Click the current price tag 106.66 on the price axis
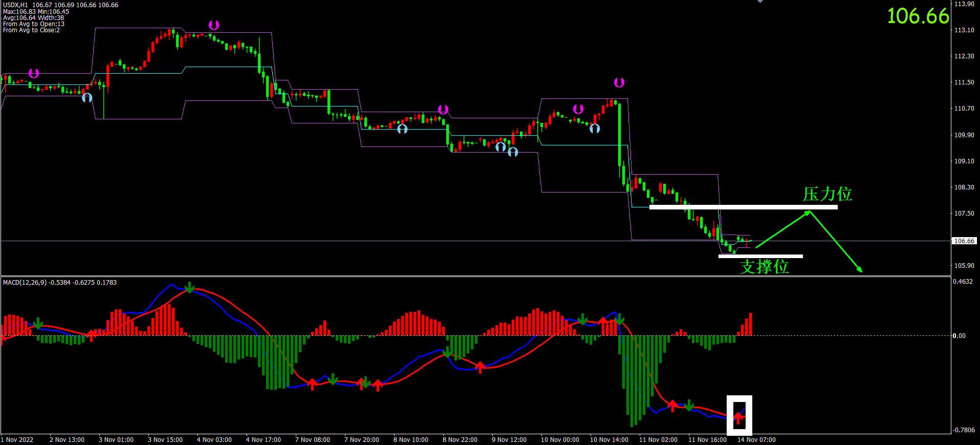The height and width of the screenshot is (445, 980). coord(964,241)
